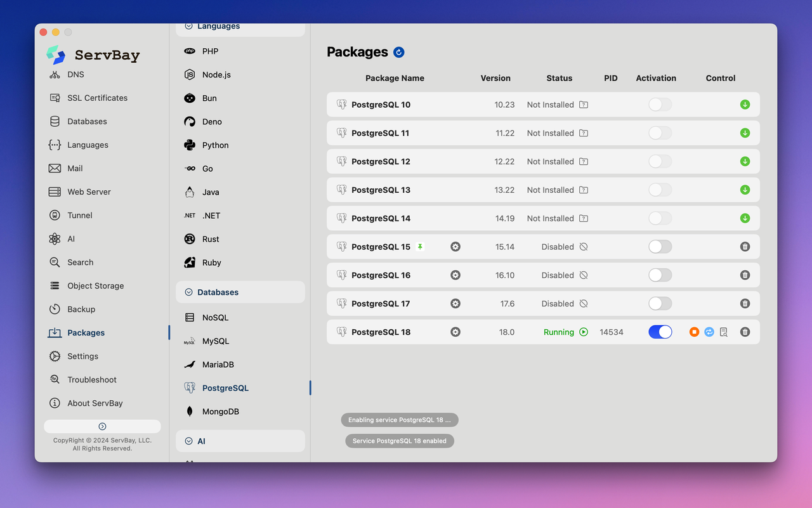Download PostgreSQL 10 with green arrow icon
Viewport: 812px width, 508px height.
click(745, 105)
